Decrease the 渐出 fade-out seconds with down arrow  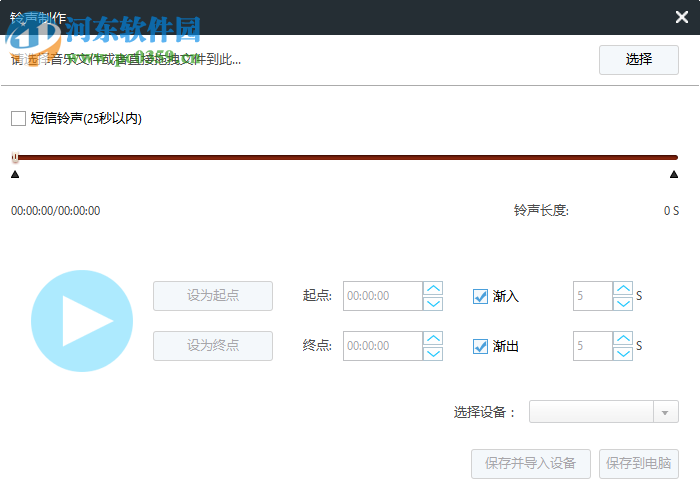point(623,354)
